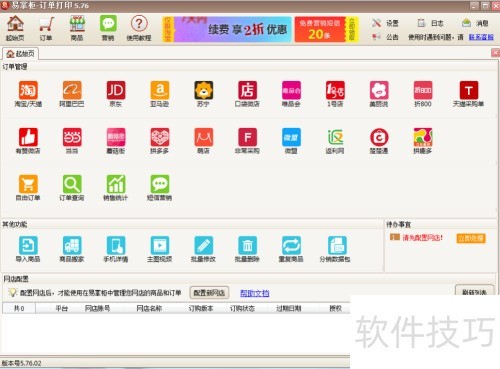500x369 pixels.
Task: Switch to the 起始页 tab
Action: pyautogui.click(x=21, y=54)
